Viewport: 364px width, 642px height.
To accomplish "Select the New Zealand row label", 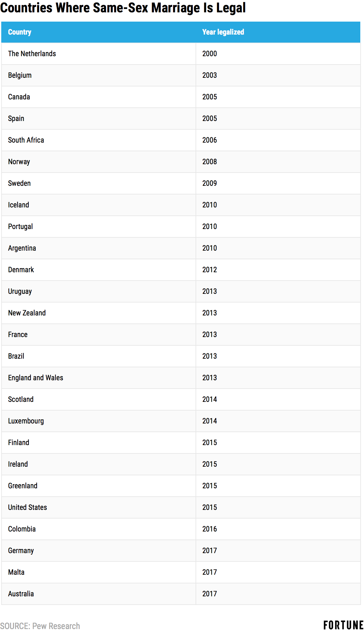I will click(27, 313).
